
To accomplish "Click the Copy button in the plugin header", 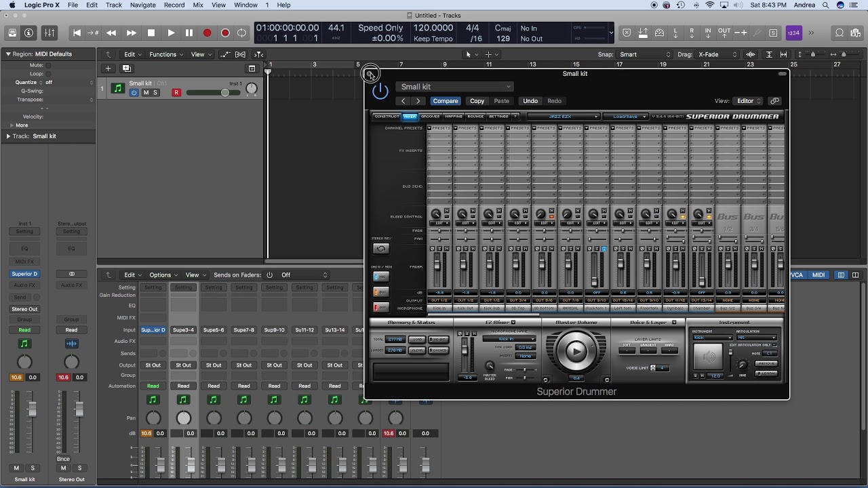I will click(477, 101).
